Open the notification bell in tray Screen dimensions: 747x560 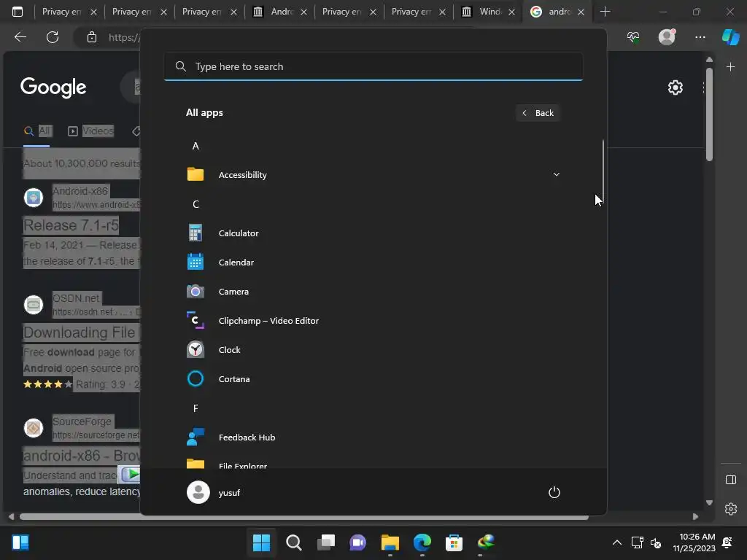[727, 542]
